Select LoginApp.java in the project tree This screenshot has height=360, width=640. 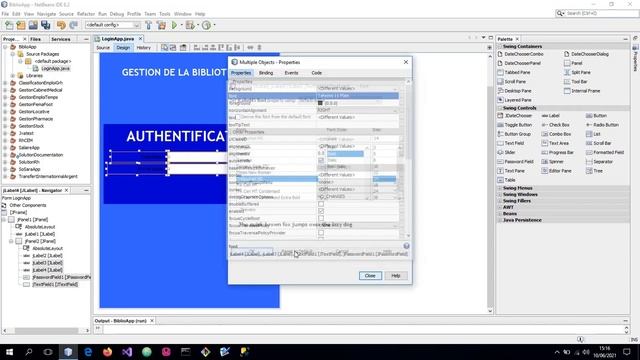56,69
